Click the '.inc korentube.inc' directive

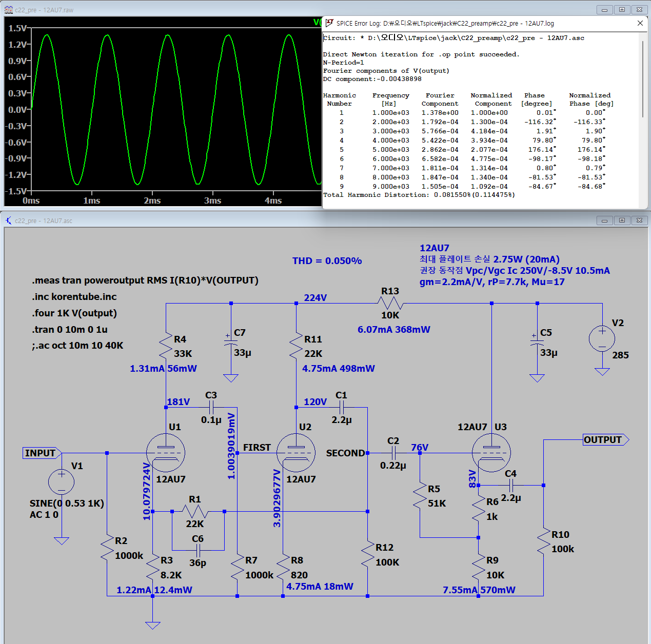coord(74,297)
